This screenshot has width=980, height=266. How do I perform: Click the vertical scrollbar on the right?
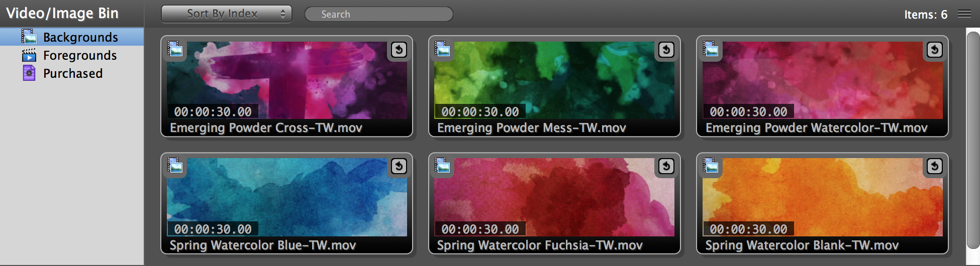pos(973,140)
